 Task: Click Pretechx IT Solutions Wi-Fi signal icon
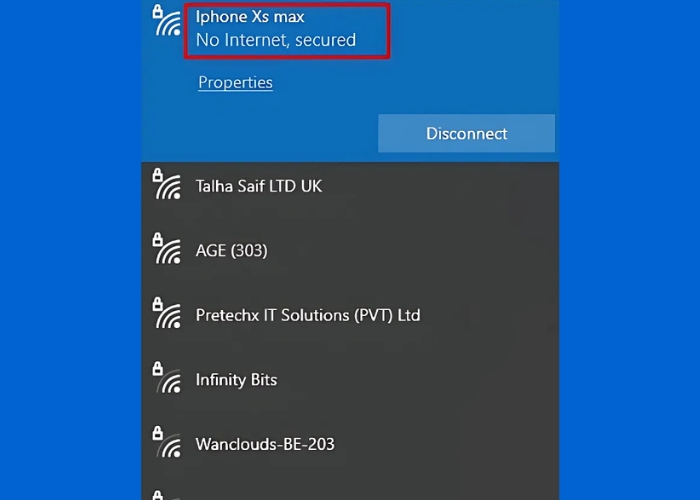pos(166,315)
